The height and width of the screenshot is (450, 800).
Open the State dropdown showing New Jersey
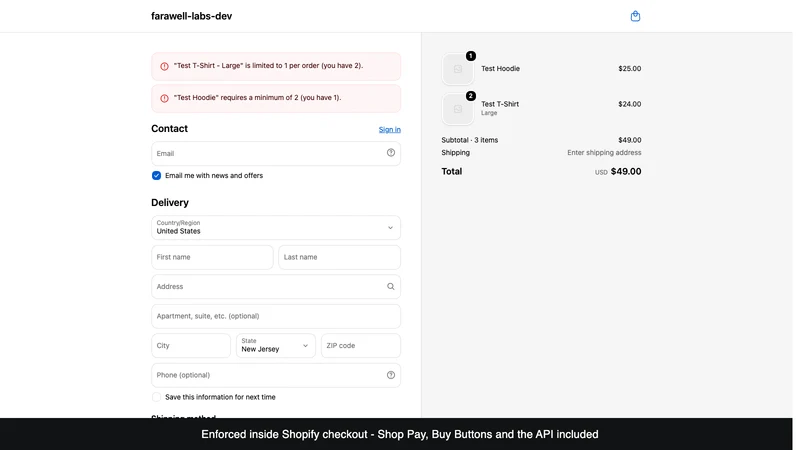276,345
